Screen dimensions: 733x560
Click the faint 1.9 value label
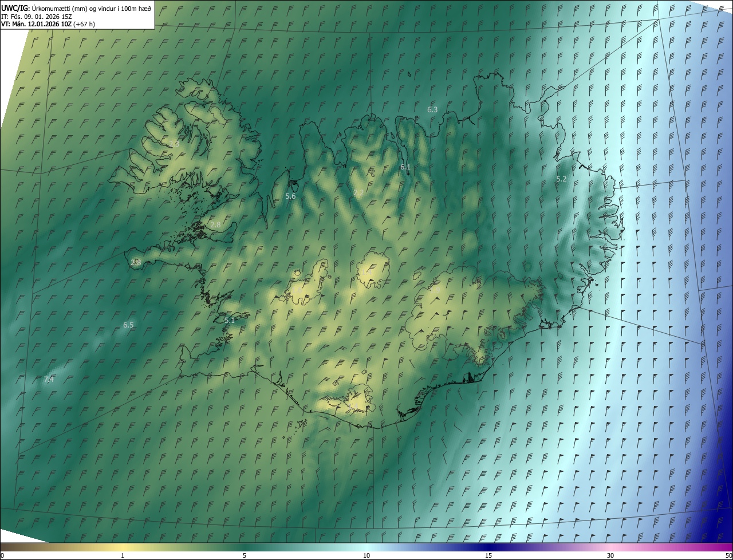coord(435,290)
